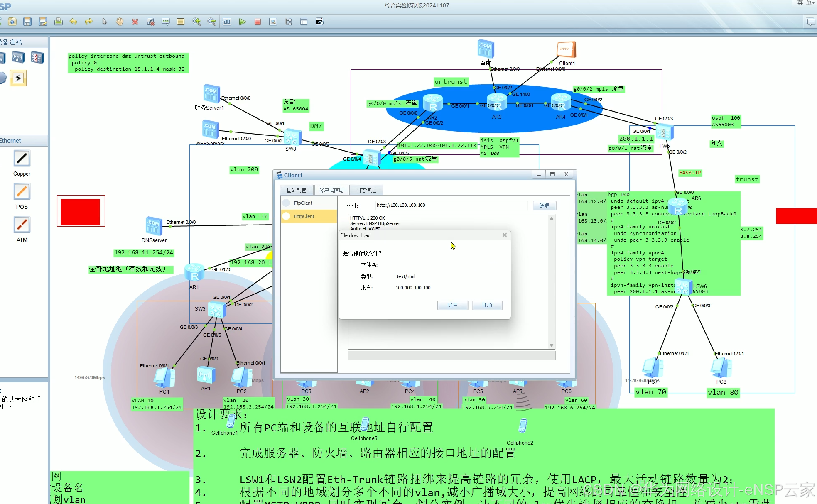The height and width of the screenshot is (504, 817).
Task: Stop all devices with the red stop icon
Action: point(257,22)
